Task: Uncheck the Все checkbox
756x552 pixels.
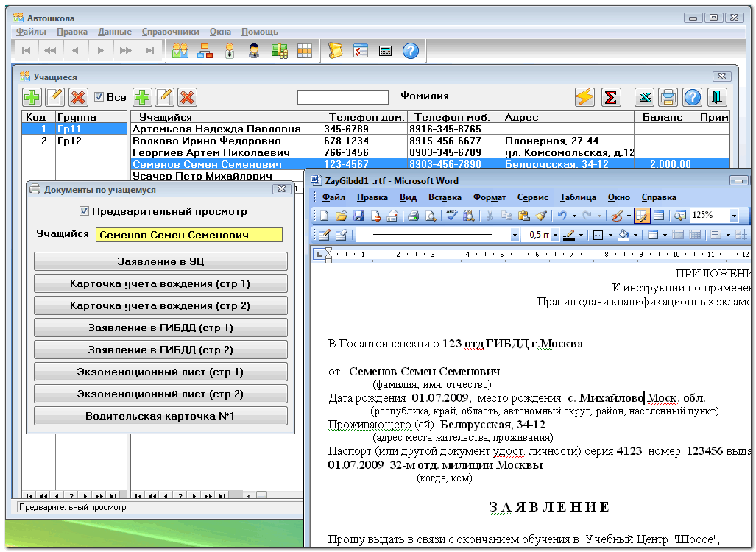Action: (99, 97)
